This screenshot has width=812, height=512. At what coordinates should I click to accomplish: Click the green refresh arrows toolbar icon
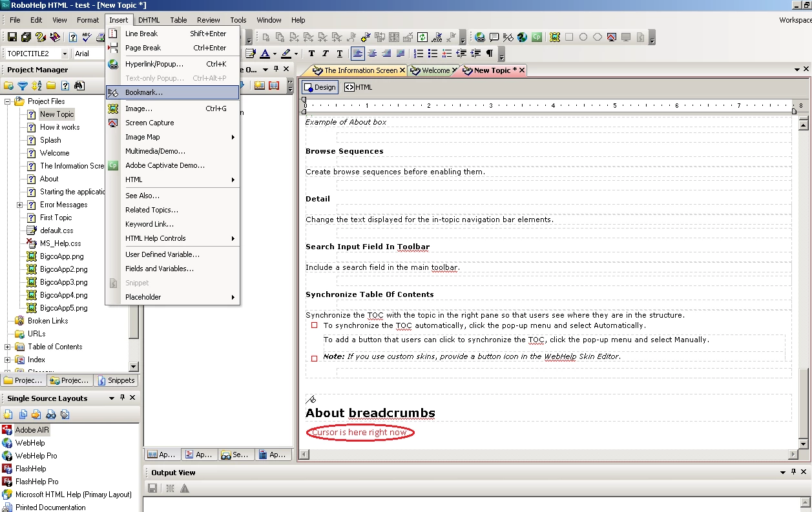coord(422,37)
